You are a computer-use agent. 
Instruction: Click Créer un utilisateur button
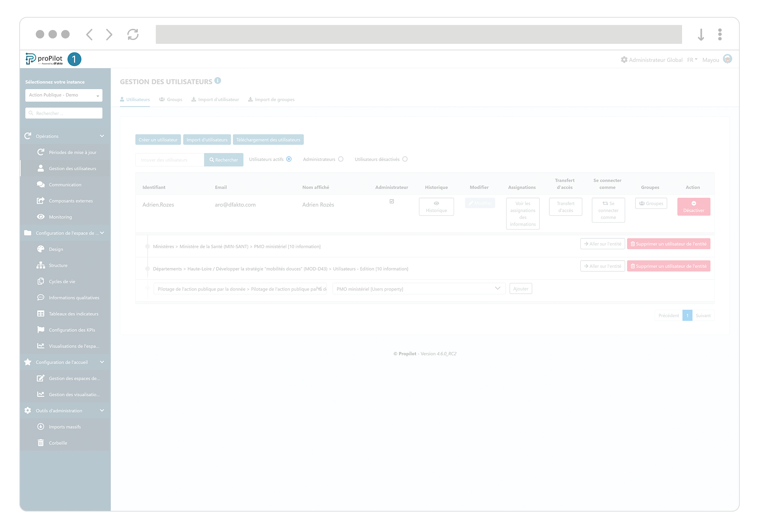pos(158,140)
